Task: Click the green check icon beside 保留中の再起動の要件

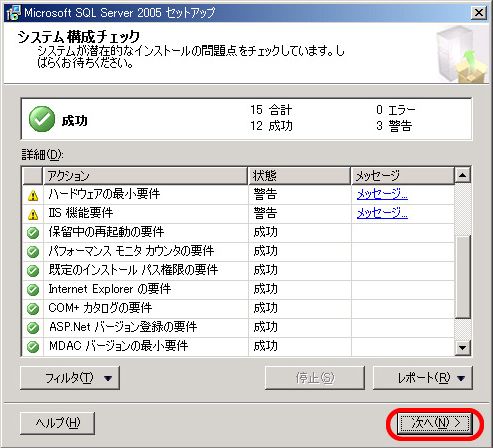Action: (x=33, y=233)
